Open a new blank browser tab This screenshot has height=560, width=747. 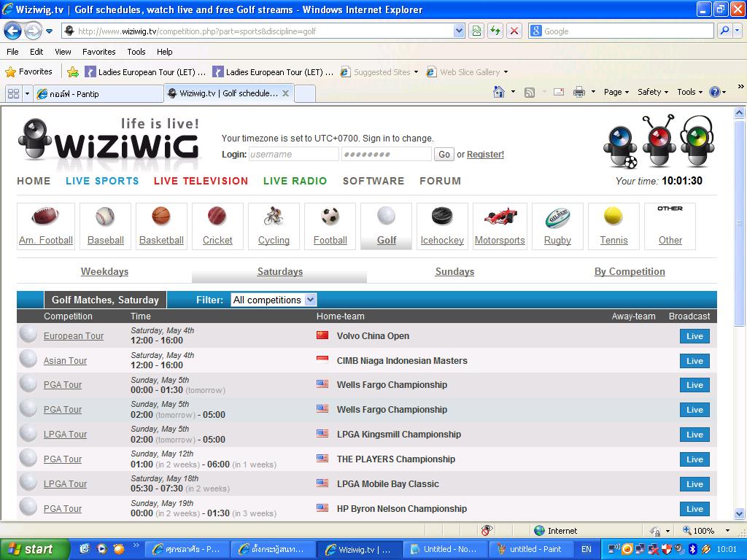305,94
